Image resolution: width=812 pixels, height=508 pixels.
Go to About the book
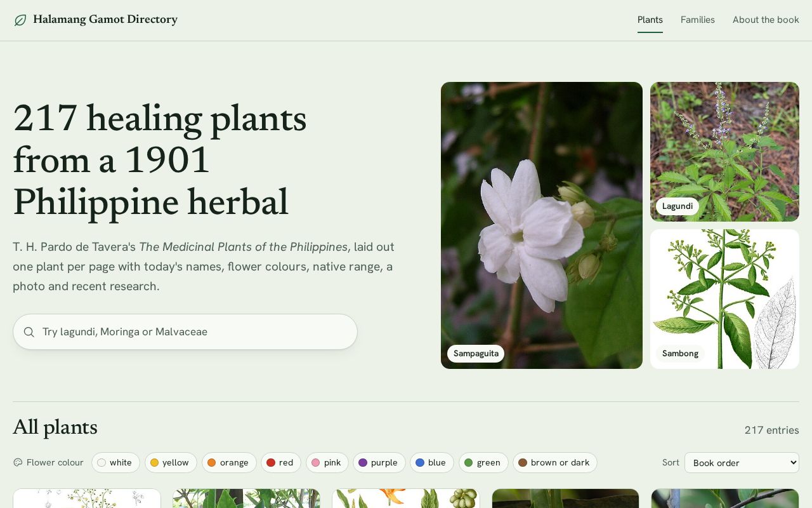[766, 20]
